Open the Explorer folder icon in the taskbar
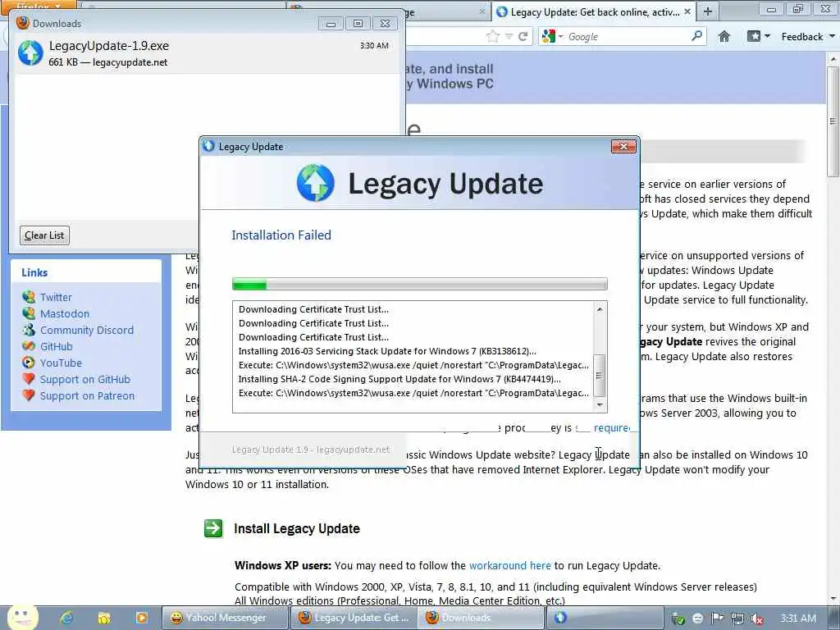840x630 pixels. pos(104,619)
